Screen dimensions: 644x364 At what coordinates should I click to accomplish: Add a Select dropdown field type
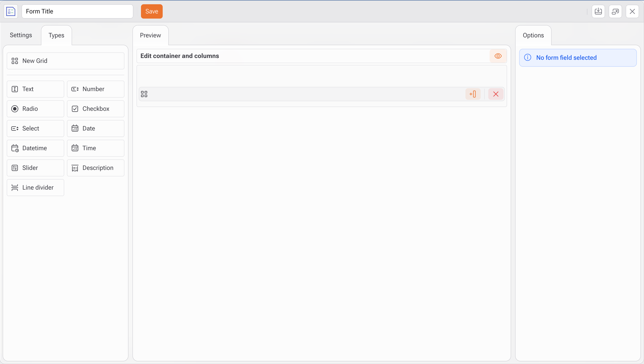coord(36,128)
